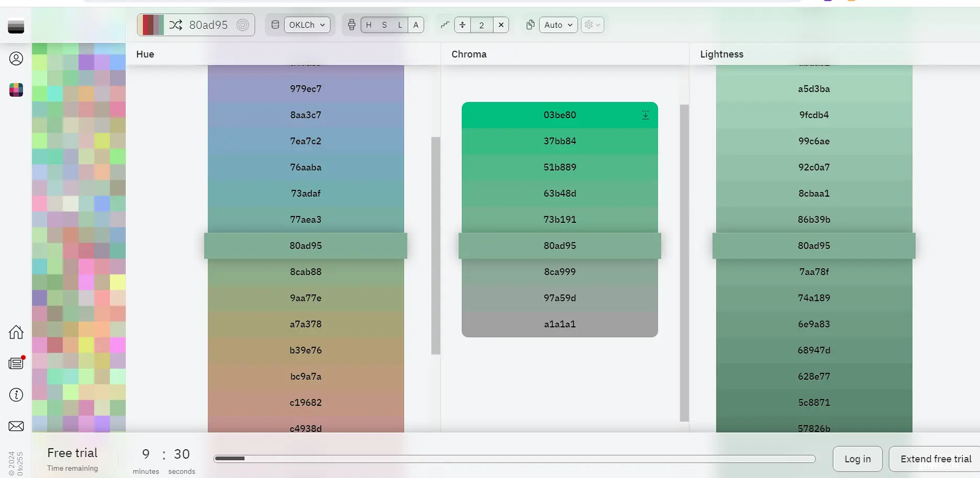The width and height of the screenshot is (980, 478).
Task: Select lightness swatch a5d3ba
Action: pos(814,89)
